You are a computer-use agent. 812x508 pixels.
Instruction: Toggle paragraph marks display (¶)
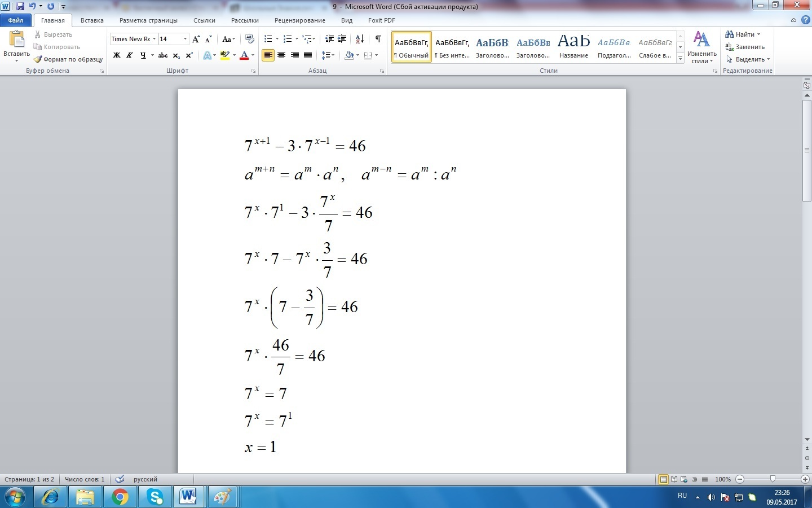[378, 39]
